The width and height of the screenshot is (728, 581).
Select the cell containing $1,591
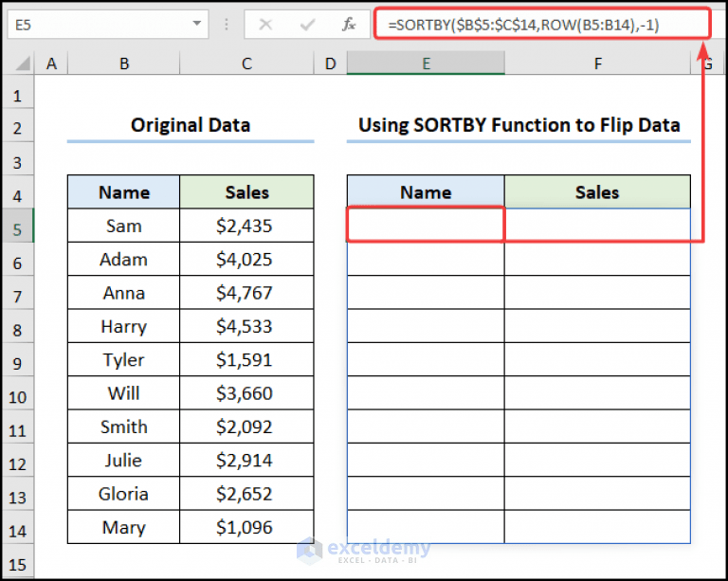[x=246, y=359]
